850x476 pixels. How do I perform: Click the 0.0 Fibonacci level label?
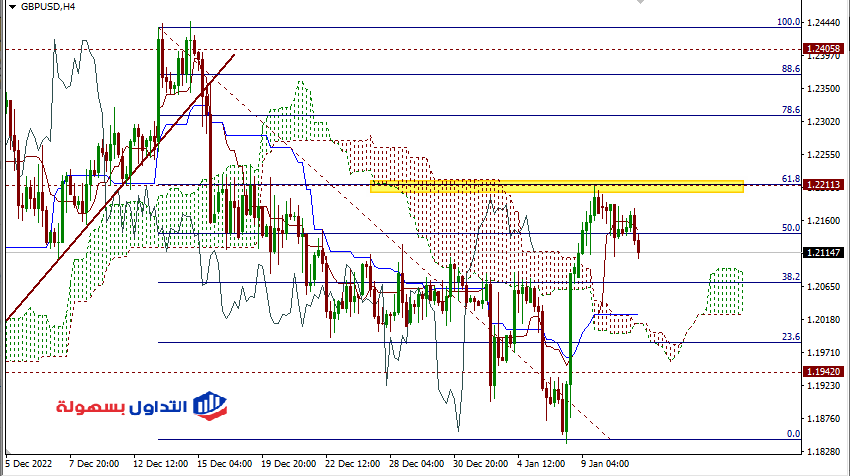point(793,434)
